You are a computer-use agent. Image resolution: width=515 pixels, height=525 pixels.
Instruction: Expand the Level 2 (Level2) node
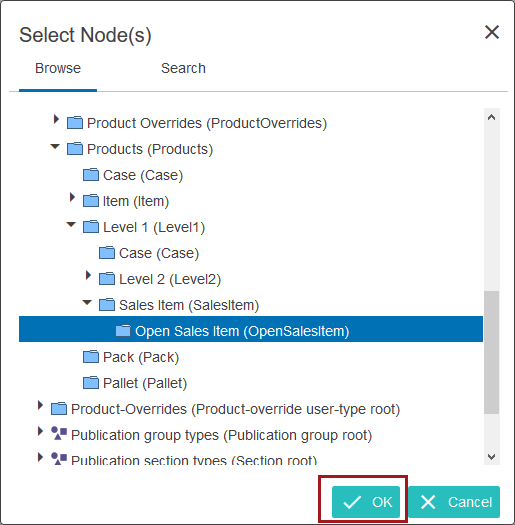coord(88,275)
